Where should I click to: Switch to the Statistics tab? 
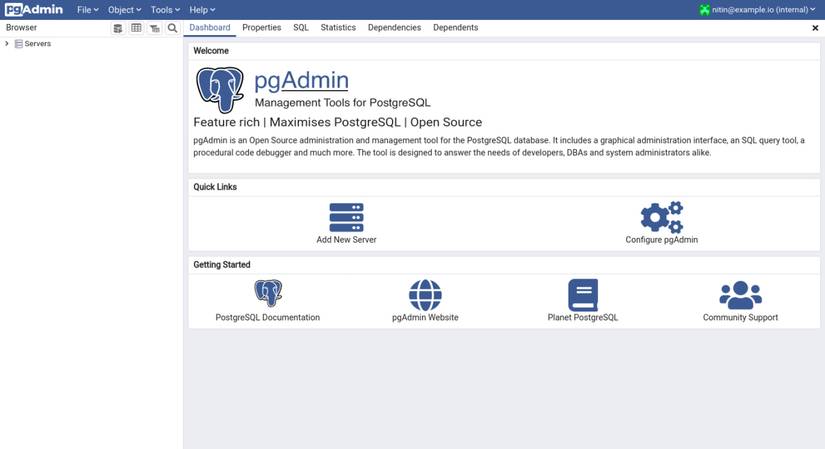pyautogui.click(x=338, y=28)
